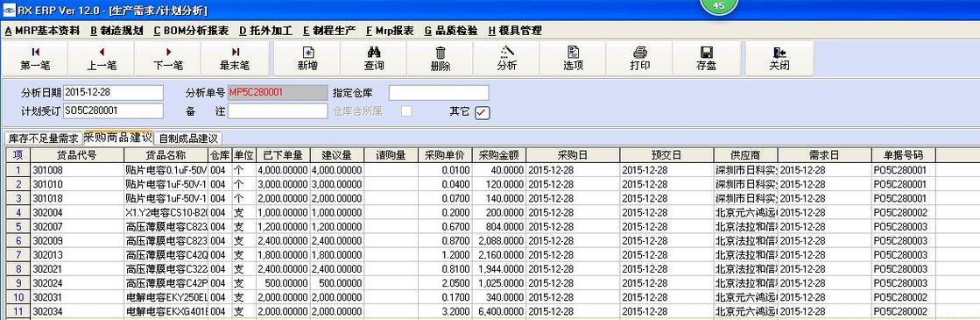Save with the 存盘 disk icon

(706, 58)
